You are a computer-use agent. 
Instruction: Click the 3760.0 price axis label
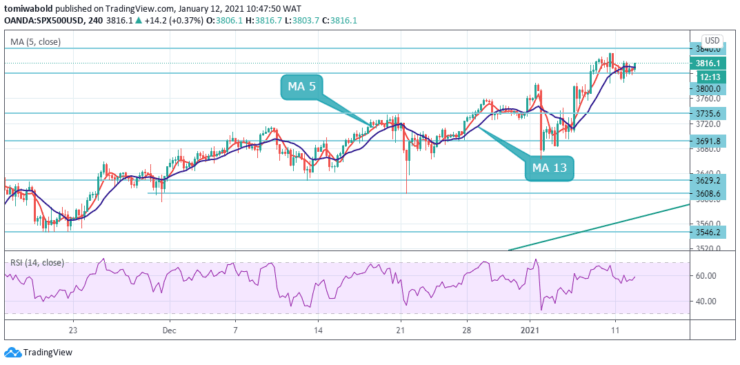707,99
